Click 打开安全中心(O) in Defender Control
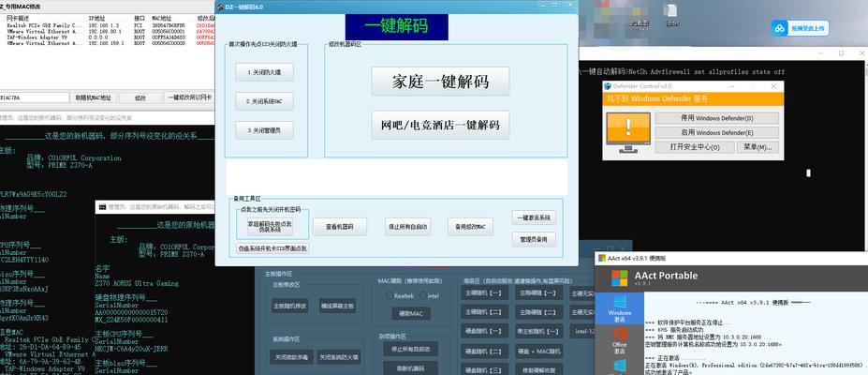Image resolution: width=868 pixels, height=375 pixels. click(695, 147)
